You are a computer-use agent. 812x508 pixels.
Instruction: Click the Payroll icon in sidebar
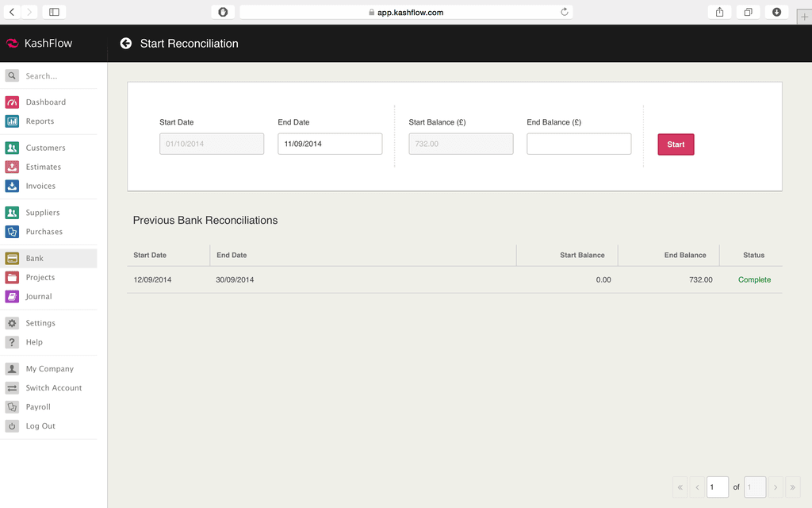pyautogui.click(x=12, y=407)
